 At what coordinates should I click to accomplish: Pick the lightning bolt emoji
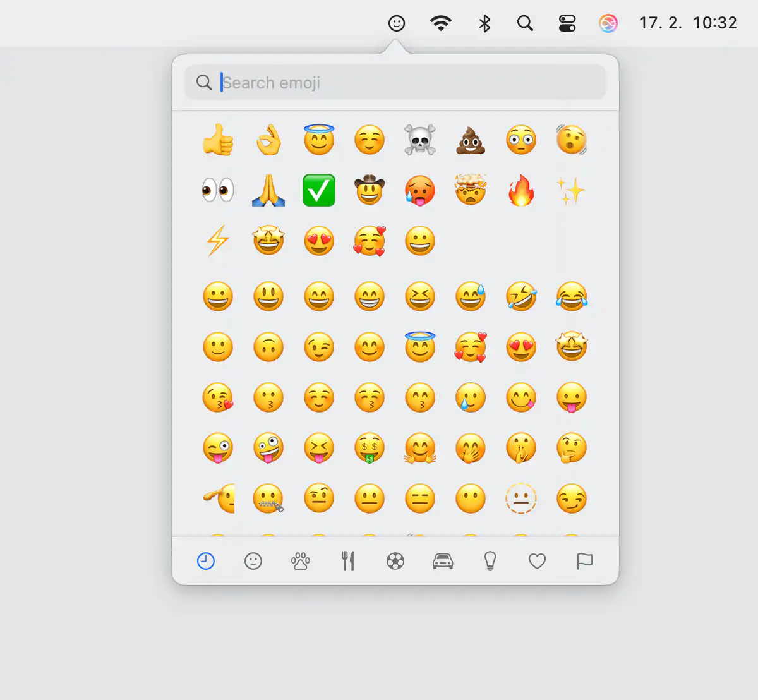coord(218,241)
